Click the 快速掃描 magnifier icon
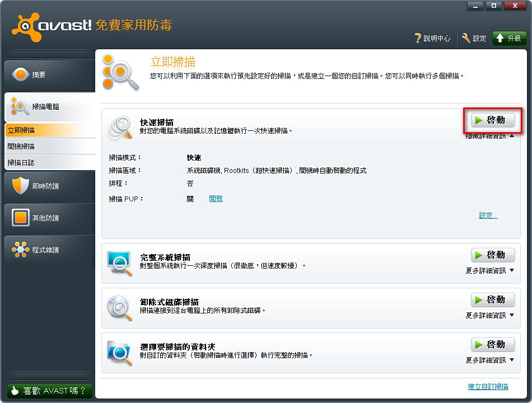This screenshot has width=532, height=403. tap(120, 128)
